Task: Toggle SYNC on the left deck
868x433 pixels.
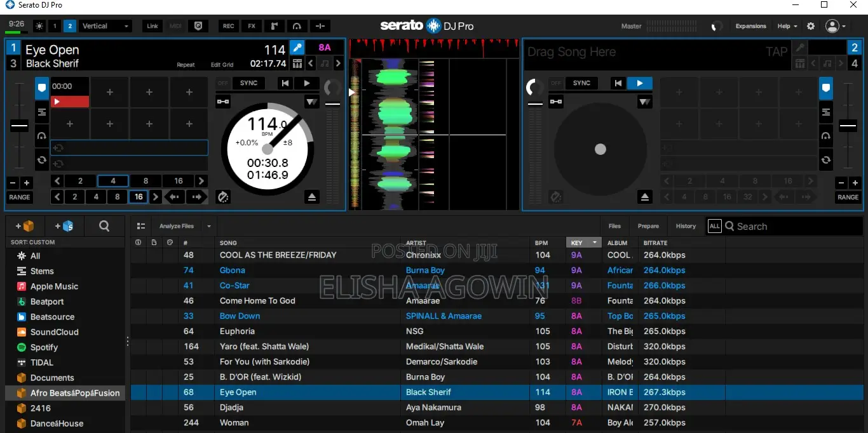Action: pyautogui.click(x=248, y=83)
